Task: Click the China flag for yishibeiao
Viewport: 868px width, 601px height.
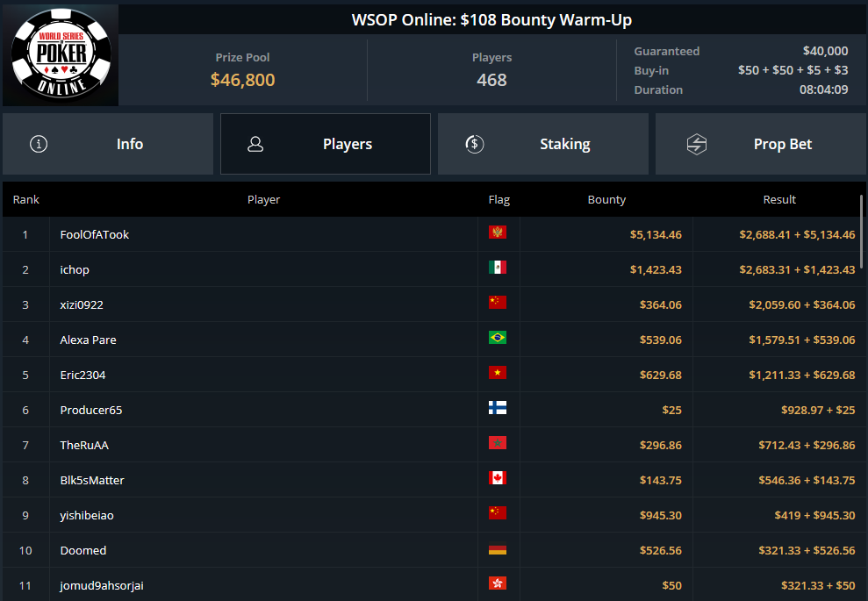Action: tap(497, 513)
